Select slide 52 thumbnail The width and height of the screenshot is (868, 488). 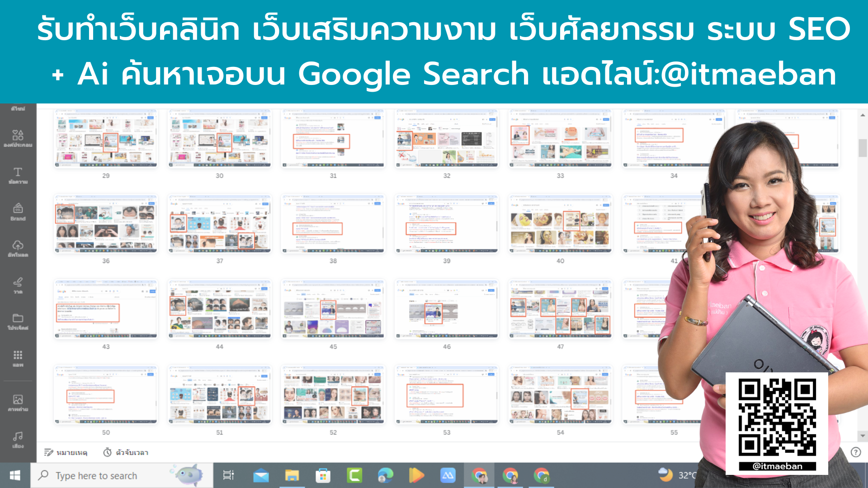pos(333,394)
